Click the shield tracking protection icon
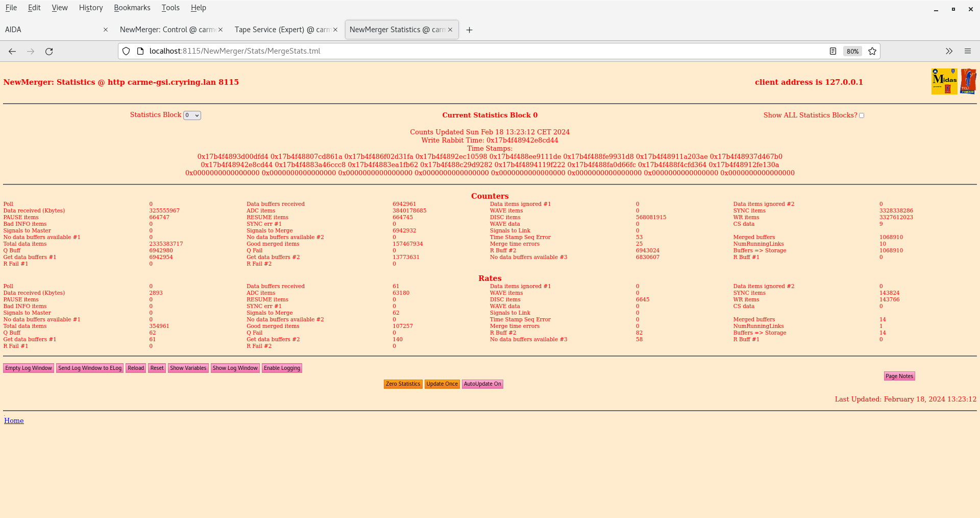Image resolution: width=980 pixels, height=518 pixels. [126, 51]
